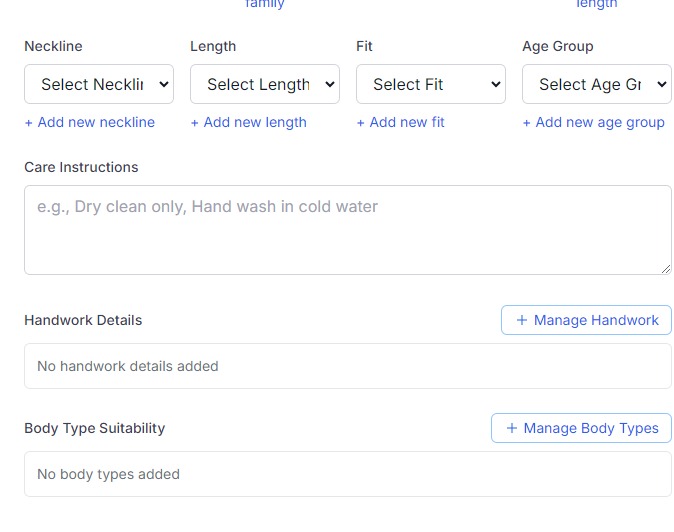Screen dimensions: 674x532
Task: Expand the Select Age Group dropdown
Action: coord(596,85)
